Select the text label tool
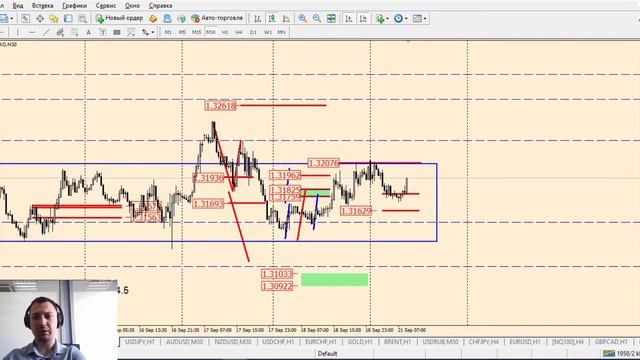 pos(102,32)
